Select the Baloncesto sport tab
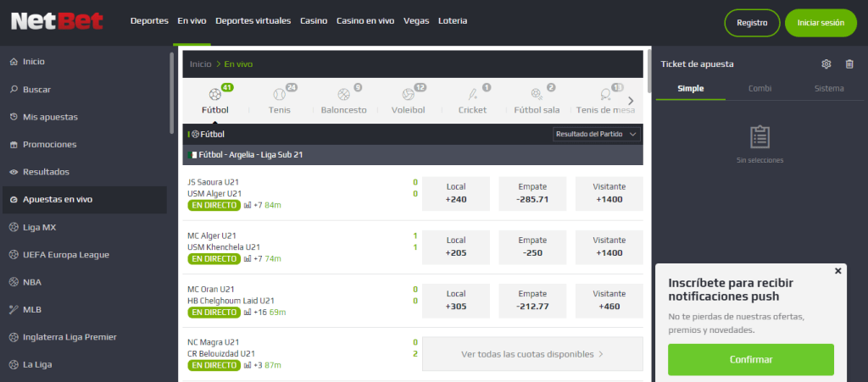The image size is (868, 382). point(344,100)
